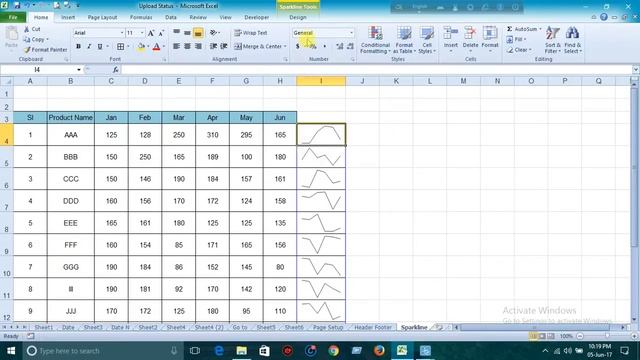Click Decrease Indent icon
640x360 pixels.
click(213, 47)
